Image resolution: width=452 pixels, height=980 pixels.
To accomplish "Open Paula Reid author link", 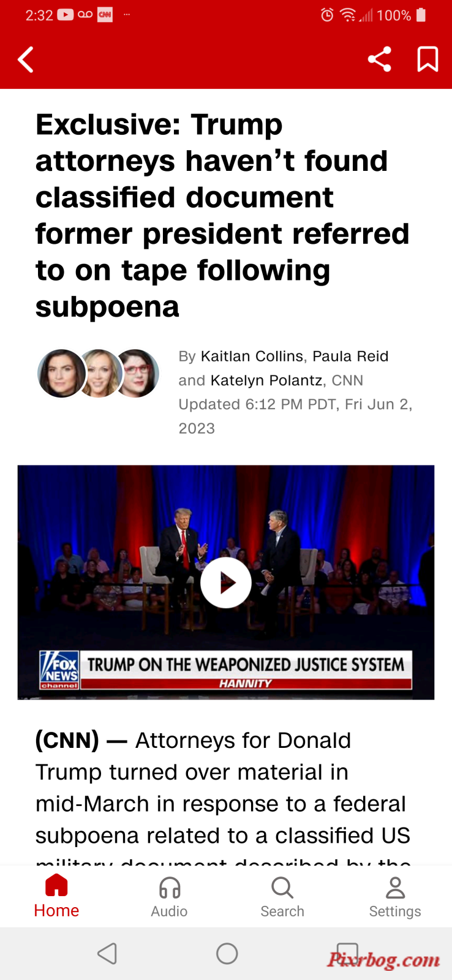I will 350,356.
